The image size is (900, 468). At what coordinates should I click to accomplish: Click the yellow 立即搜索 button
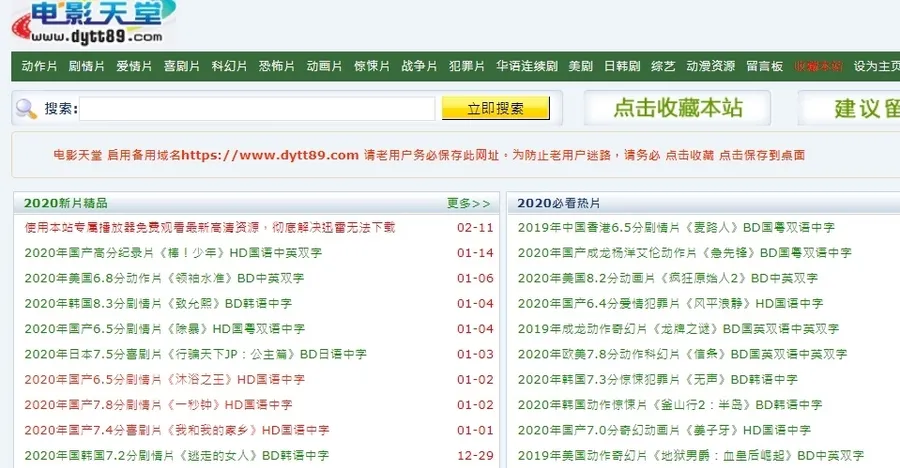(495, 108)
